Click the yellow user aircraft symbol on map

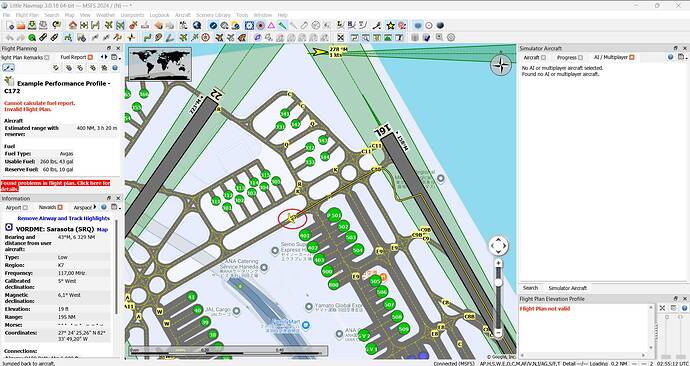click(291, 218)
